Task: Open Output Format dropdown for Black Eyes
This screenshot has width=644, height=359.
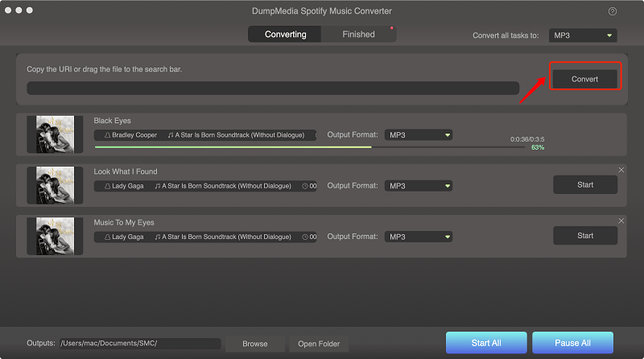Action: (x=418, y=134)
